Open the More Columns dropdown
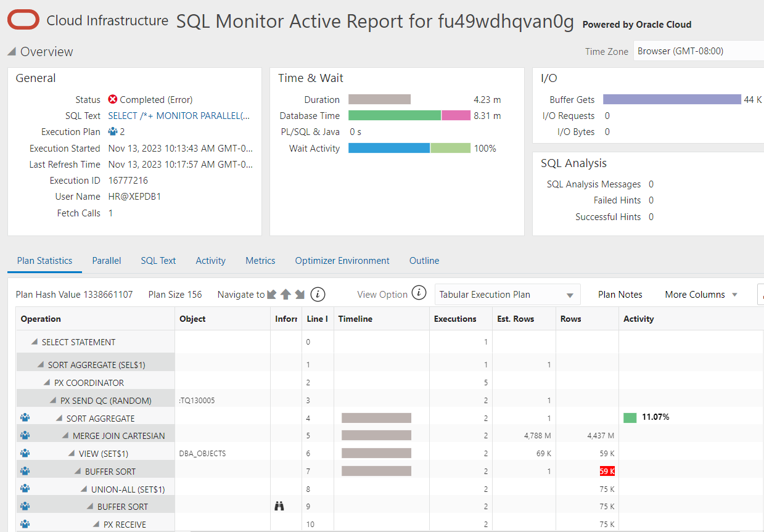 701,295
